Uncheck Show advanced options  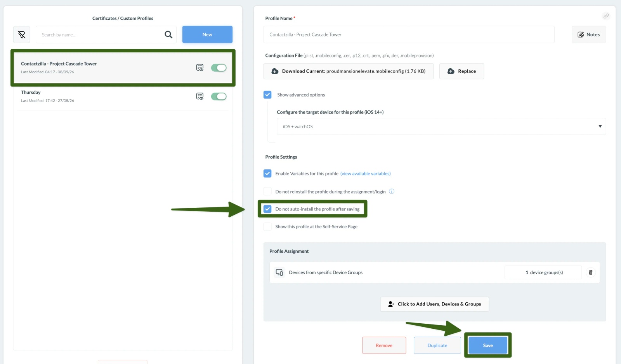tap(267, 95)
